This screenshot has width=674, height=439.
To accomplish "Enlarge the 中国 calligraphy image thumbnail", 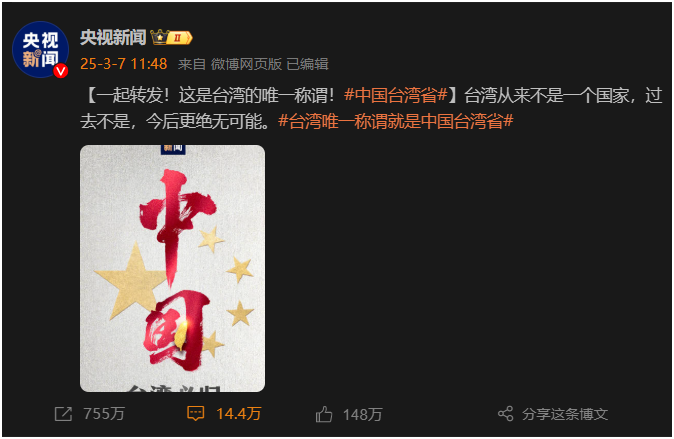I will click(172, 268).
